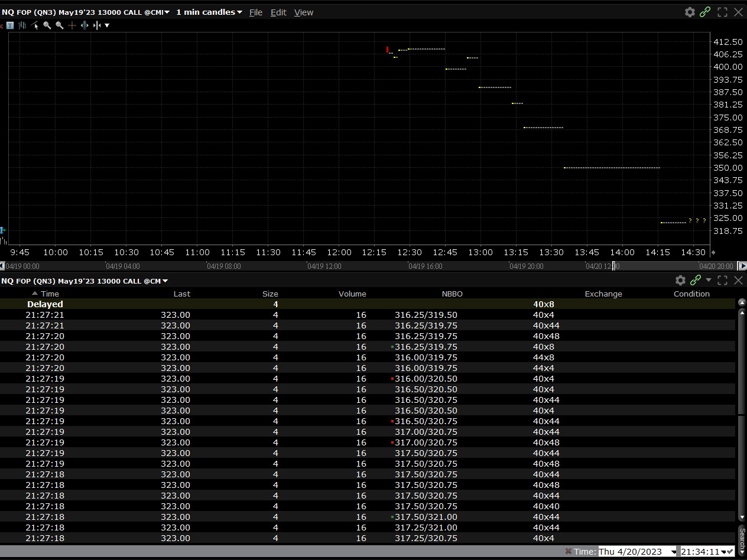Screen dimensions: 747x560
Task: Click the Size column header
Action: click(x=270, y=294)
